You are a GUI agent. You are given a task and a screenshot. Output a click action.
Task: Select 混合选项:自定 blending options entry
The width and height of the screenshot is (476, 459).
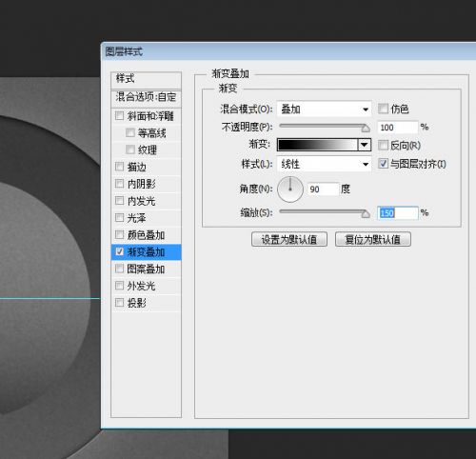[x=146, y=97]
